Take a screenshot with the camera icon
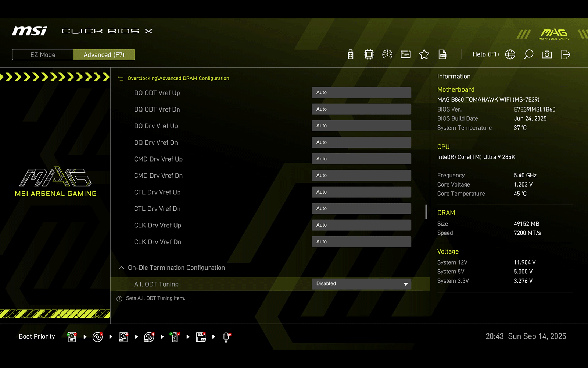The height and width of the screenshot is (368, 588). click(x=547, y=54)
